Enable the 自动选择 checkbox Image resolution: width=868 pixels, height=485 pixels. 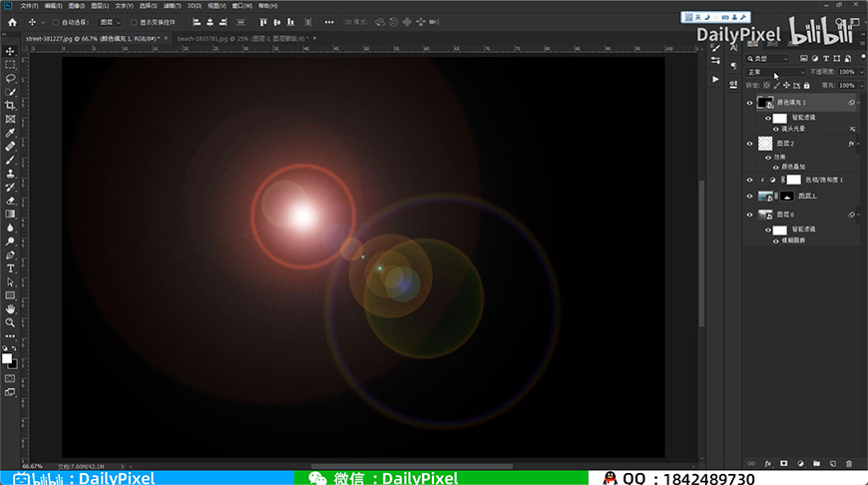[55, 21]
